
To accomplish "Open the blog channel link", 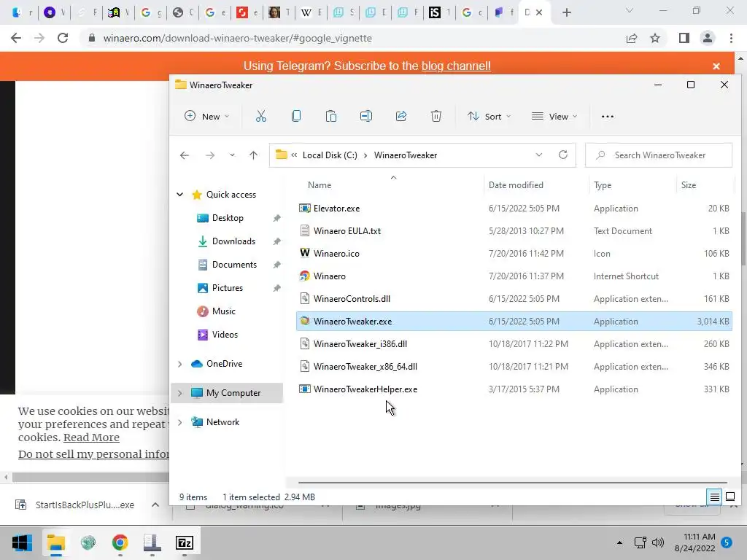I will [x=456, y=66].
